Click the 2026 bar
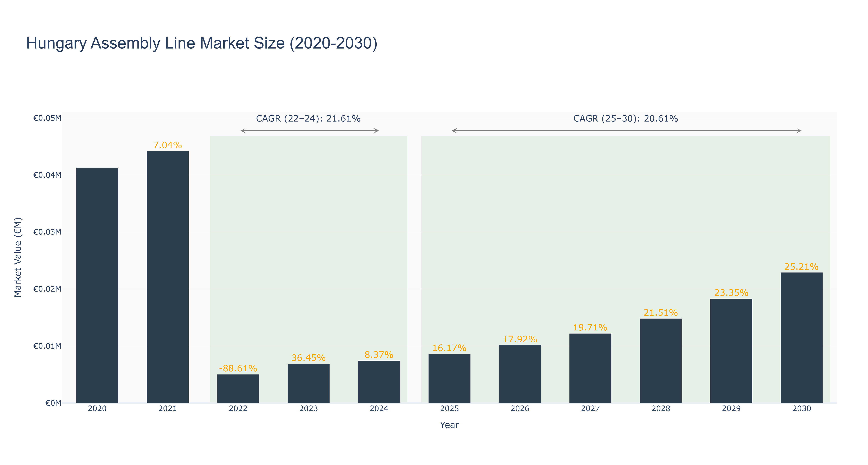This screenshot has width=868, height=465. [x=520, y=374]
